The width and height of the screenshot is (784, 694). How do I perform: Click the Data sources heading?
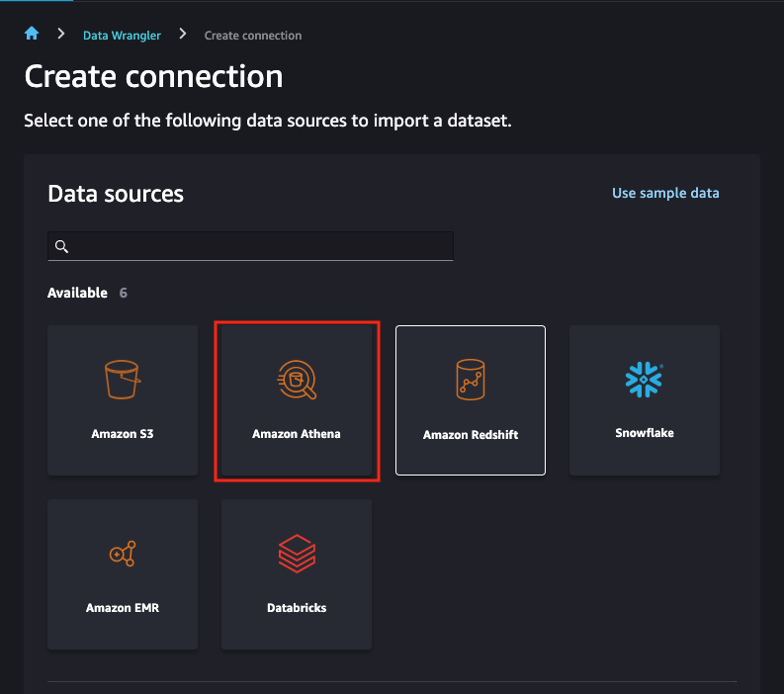coord(116,194)
